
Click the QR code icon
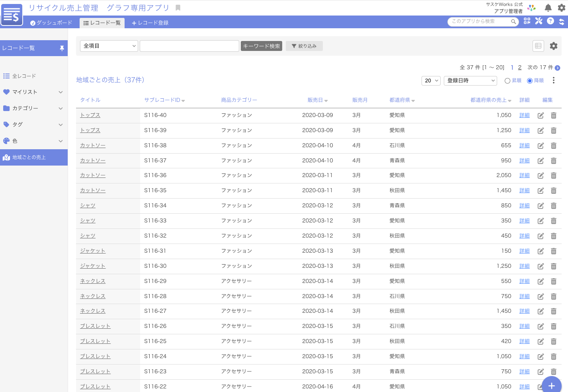[527, 21]
